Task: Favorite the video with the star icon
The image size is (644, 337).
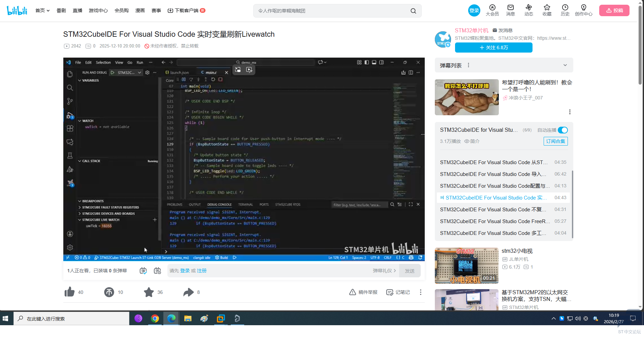Action: pyautogui.click(x=149, y=292)
